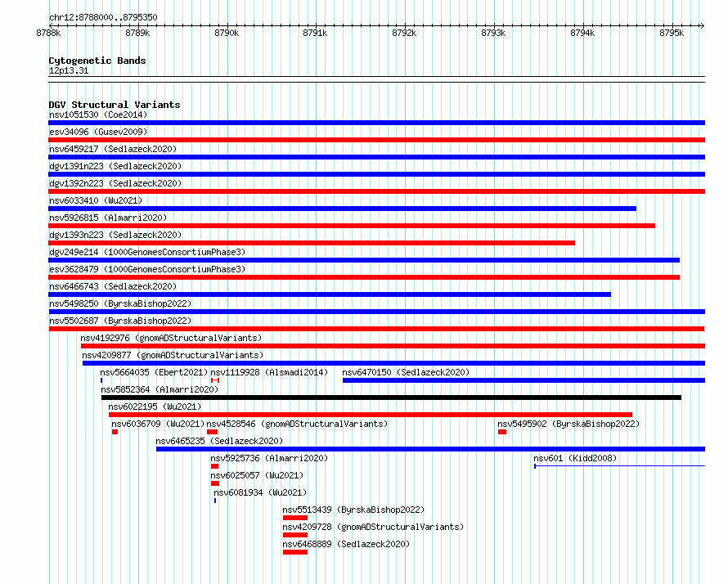728x584 pixels.
Task: Open nsv6025057 (Wu2021) label
Action: click(257, 475)
